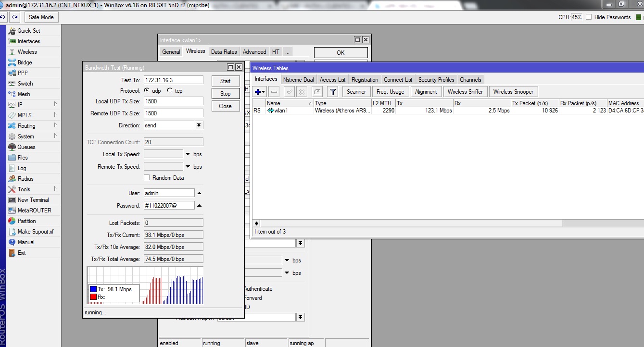Switch to the Registration tab
This screenshot has height=347, width=644.
click(x=365, y=80)
